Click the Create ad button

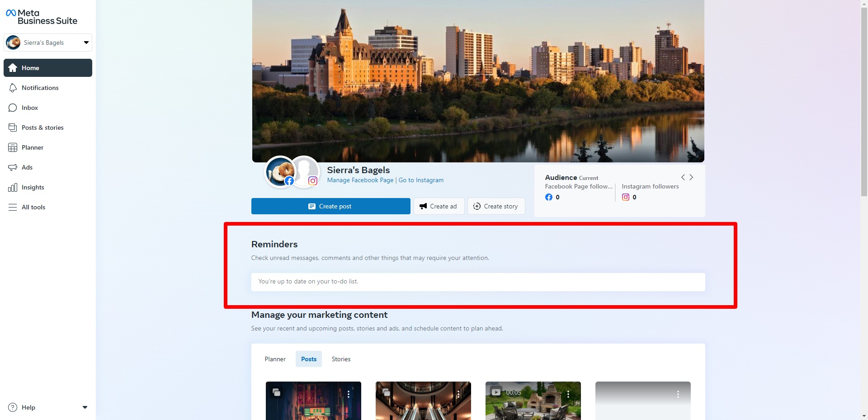[439, 206]
